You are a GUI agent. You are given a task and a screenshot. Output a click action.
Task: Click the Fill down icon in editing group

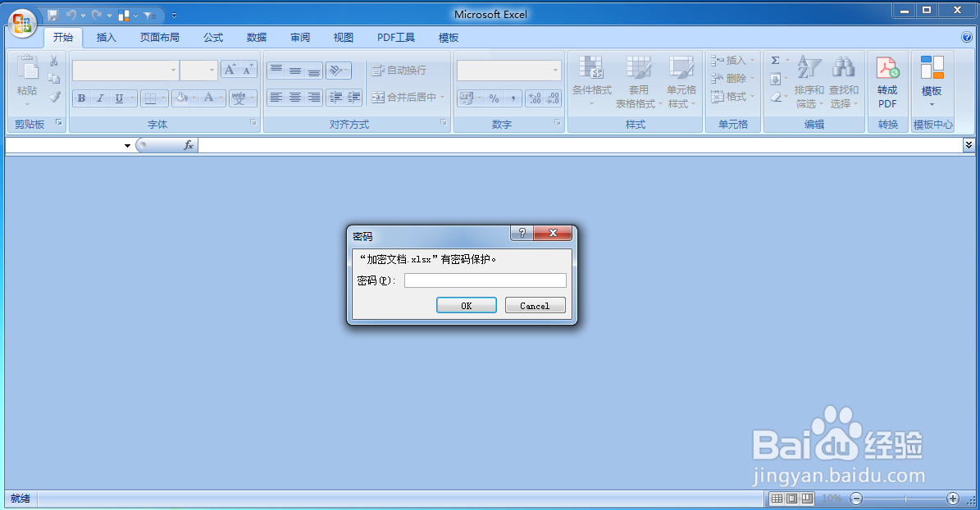(x=776, y=79)
